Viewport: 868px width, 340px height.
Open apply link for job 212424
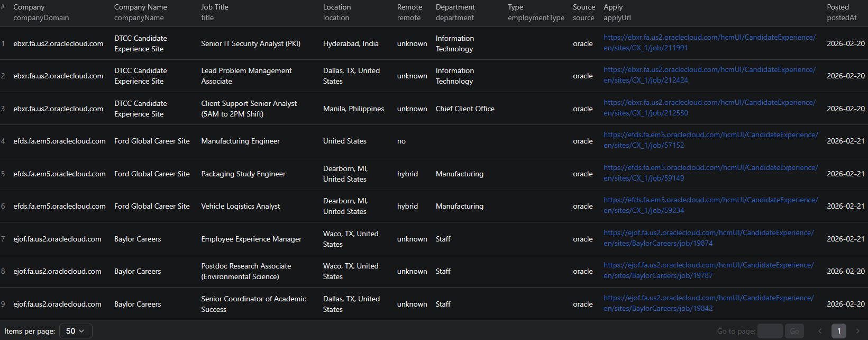709,75
